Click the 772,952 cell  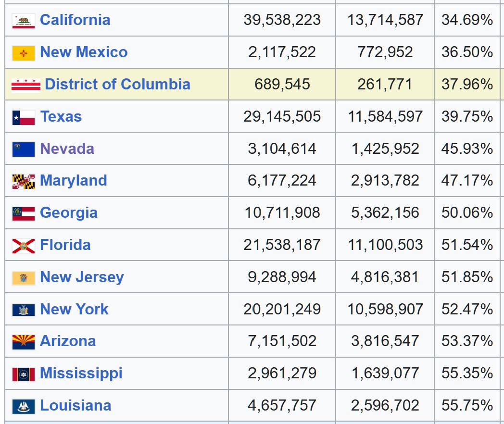(x=385, y=52)
